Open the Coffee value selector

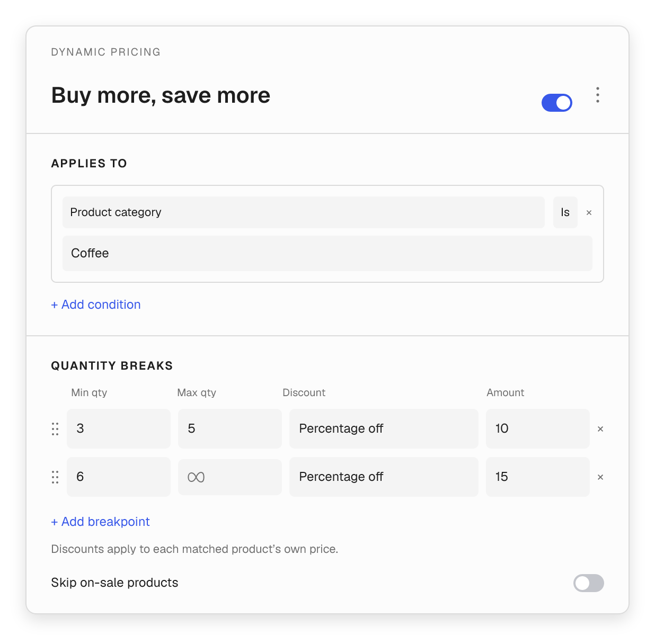[327, 253]
